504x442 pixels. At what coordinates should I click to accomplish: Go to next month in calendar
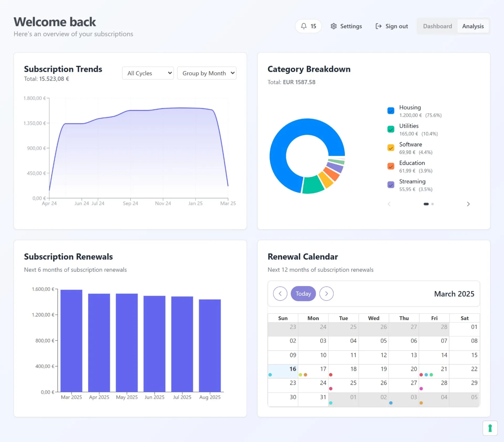[x=326, y=293]
